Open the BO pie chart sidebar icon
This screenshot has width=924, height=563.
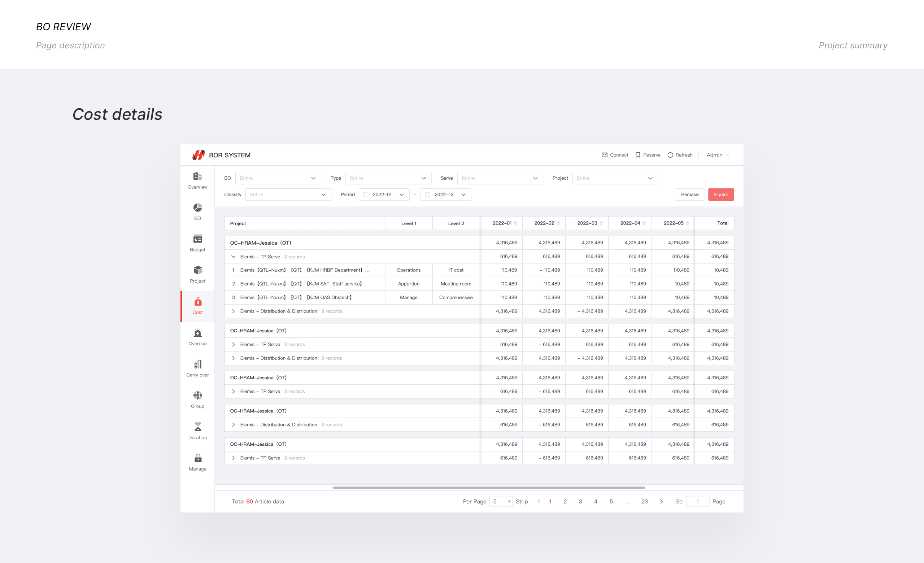[198, 207]
